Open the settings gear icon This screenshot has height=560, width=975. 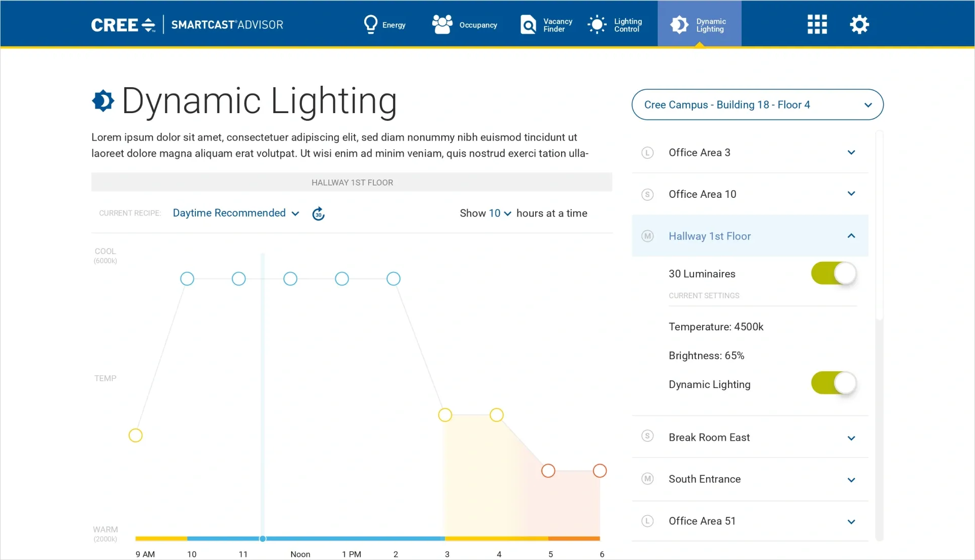pos(859,24)
